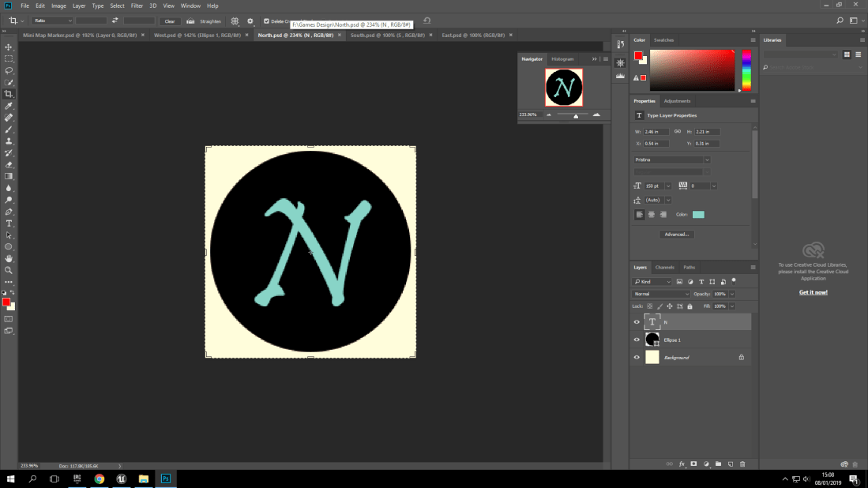Open the Ratio crop preset dropdown
The image size is (868, 488).
[x=52, y=21]
